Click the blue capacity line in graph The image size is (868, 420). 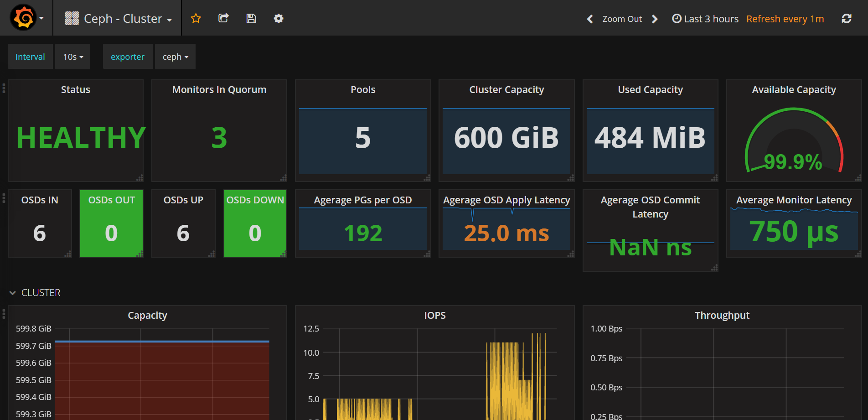pyautogui.click(x=162, y=341)
